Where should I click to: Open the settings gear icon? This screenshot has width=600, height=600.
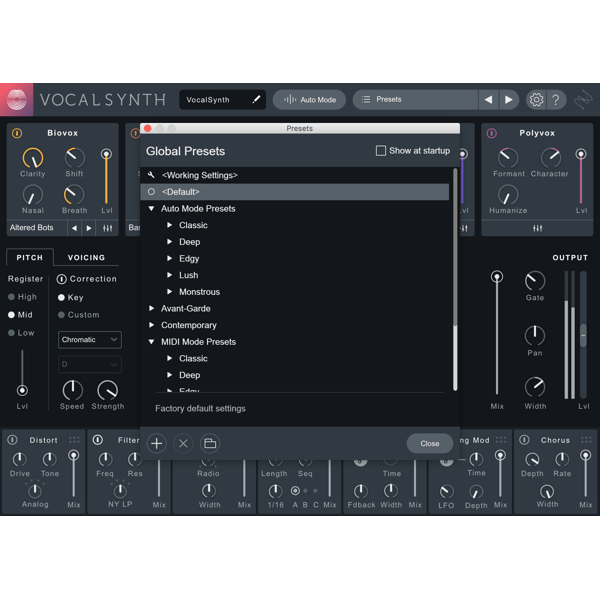[x=536, y=99]
